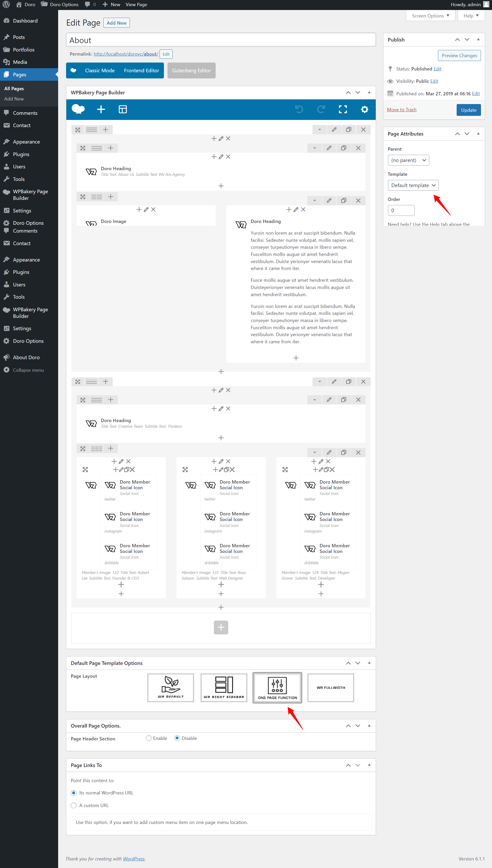Select the WR Fullwidth layout
Viewport: 492px width, 868px height.
pos(330,688)
